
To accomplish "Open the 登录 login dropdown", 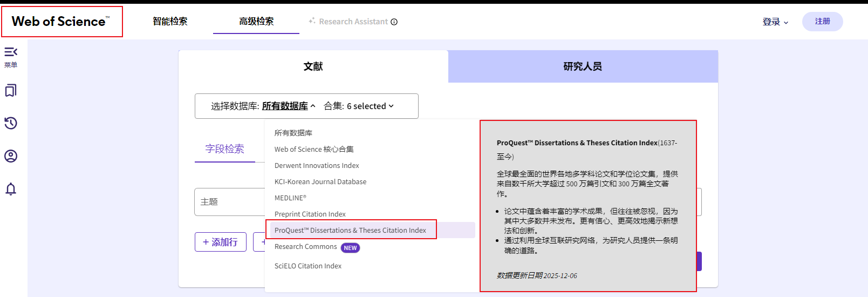I will click(775, 22).
